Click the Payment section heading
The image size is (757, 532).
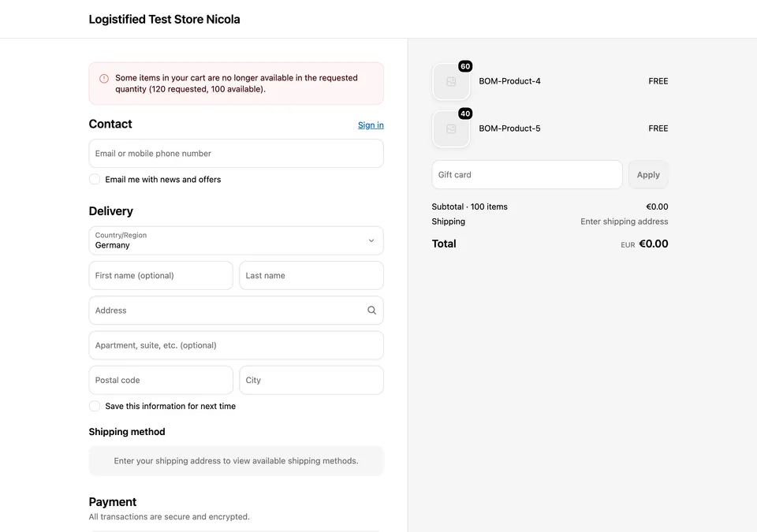point(113,502)
